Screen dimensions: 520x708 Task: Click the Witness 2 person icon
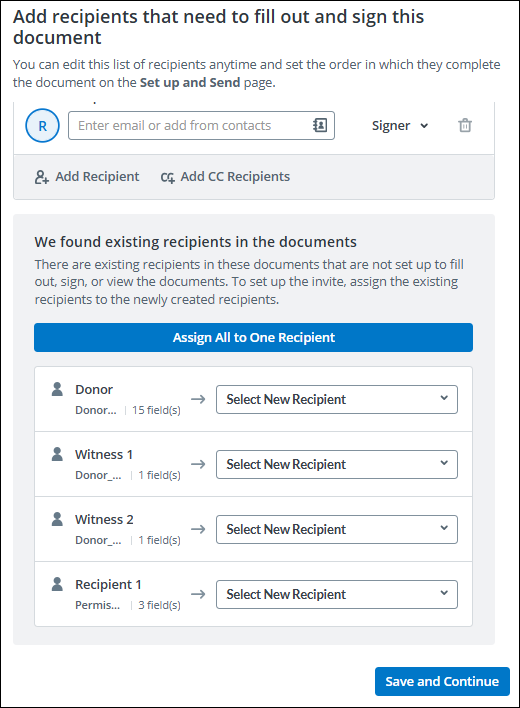tap(57, 519)
